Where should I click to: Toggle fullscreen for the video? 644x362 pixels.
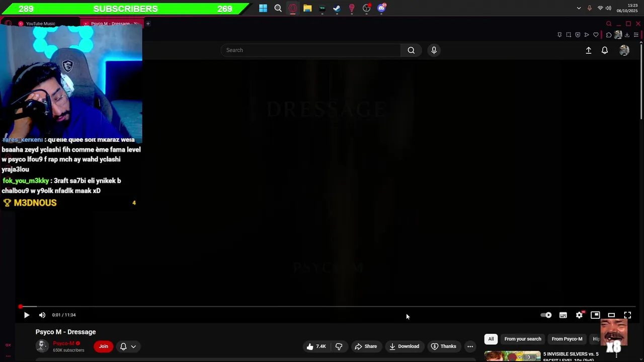[627, 315]
